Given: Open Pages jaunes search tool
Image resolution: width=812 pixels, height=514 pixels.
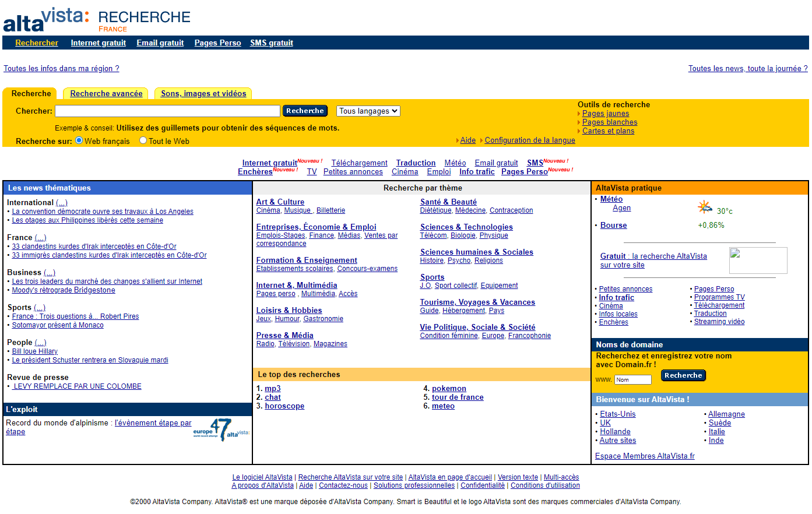Looking at the screenshot, I should tap(606, 114).
